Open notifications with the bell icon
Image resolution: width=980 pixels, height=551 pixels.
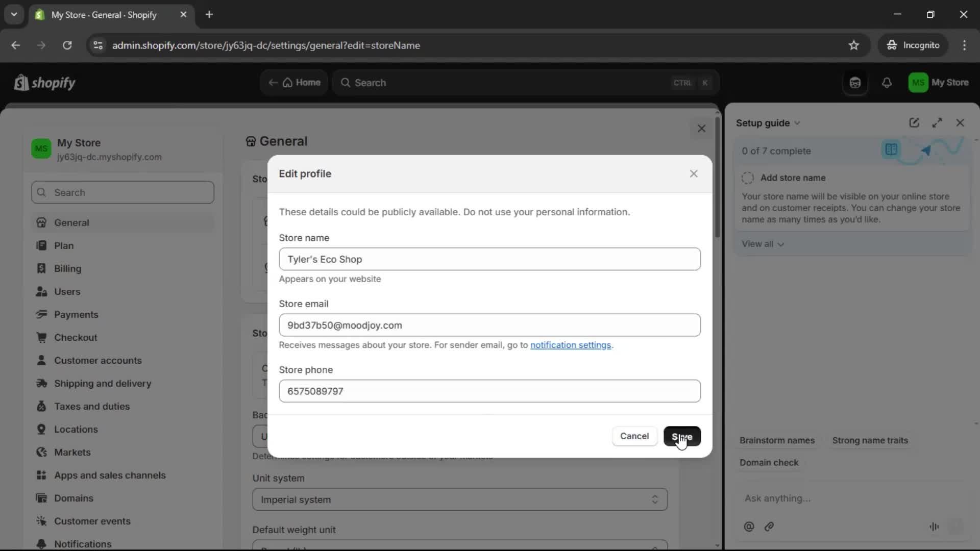tap(887, 83)
